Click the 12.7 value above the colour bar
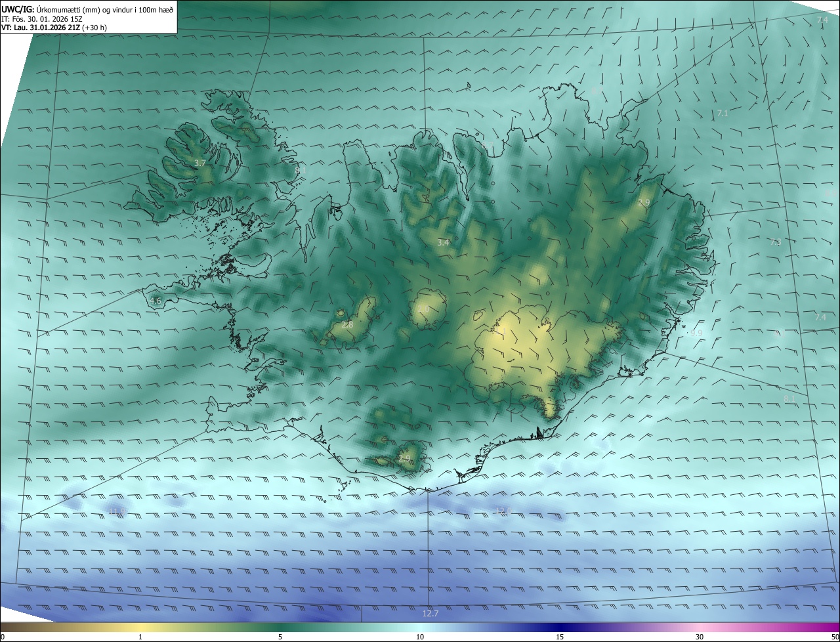 click(430, 613)
